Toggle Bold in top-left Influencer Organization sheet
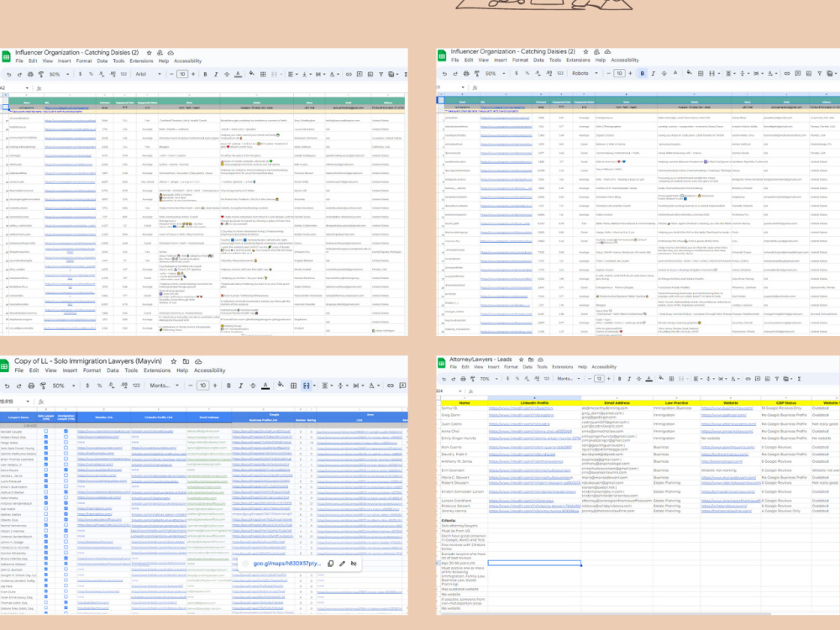 tap(205, 75)
